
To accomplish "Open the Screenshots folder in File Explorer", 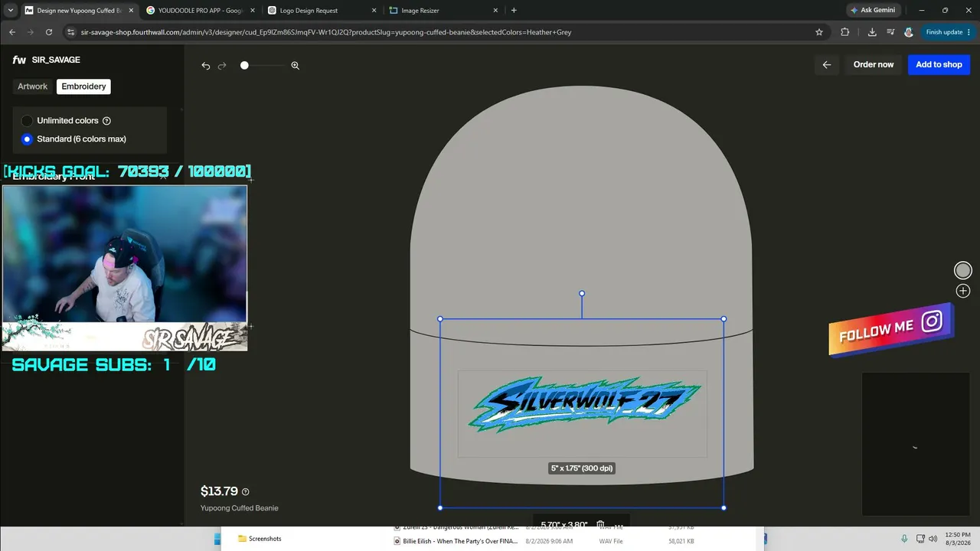I will (260, 539).
